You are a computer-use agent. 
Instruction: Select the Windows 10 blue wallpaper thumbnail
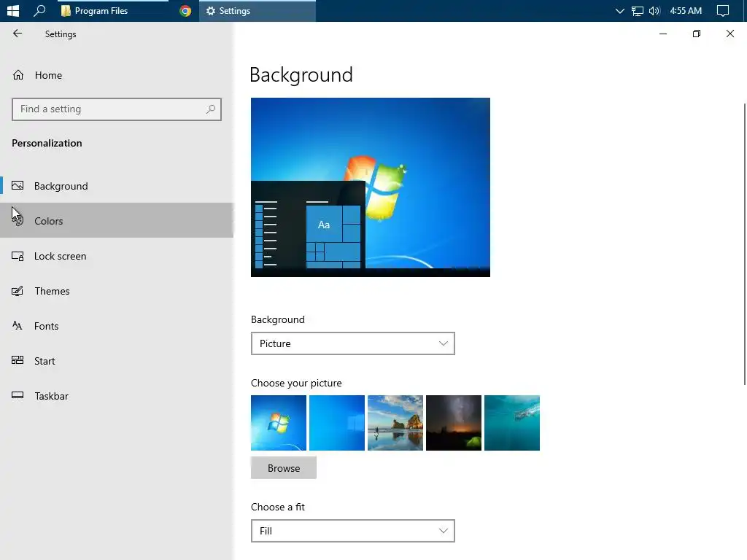(x=337, y=423)
